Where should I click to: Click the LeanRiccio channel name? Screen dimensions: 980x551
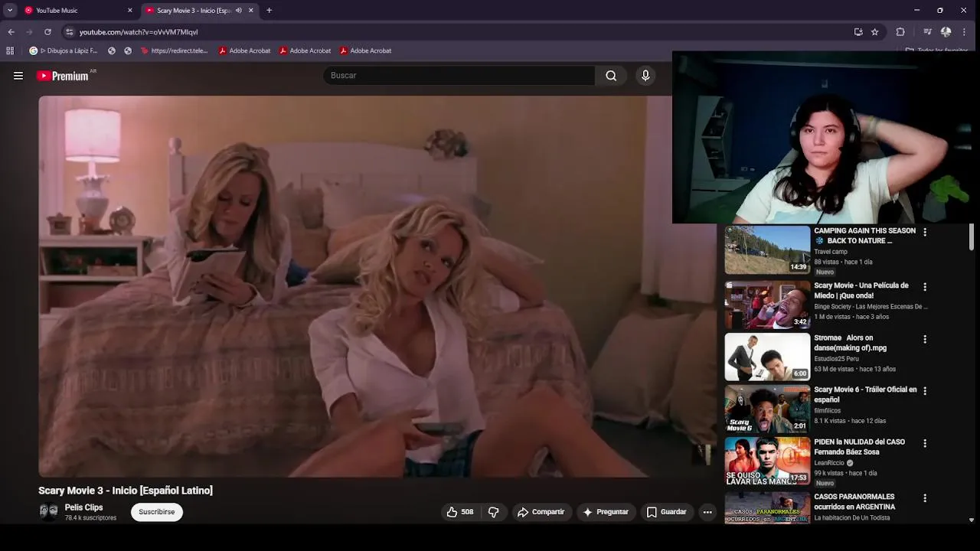[829, 463]
